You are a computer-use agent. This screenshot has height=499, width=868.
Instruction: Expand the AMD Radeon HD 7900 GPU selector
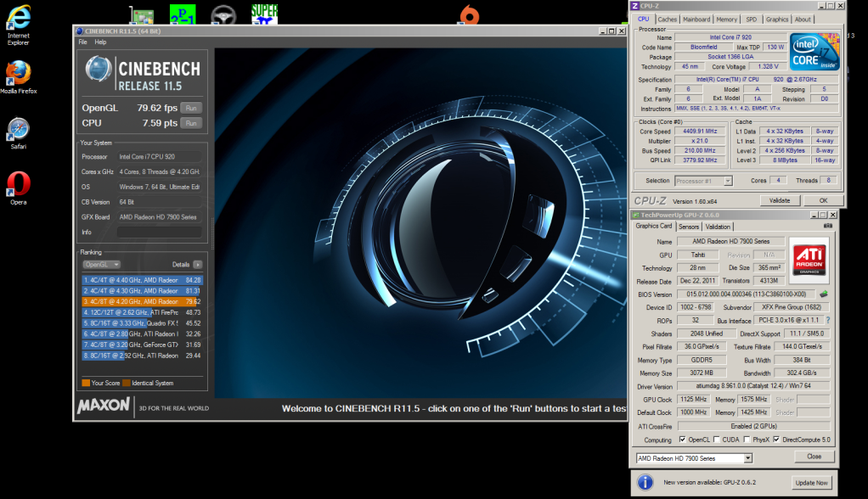pyautogui.click(x=747, y=458)
